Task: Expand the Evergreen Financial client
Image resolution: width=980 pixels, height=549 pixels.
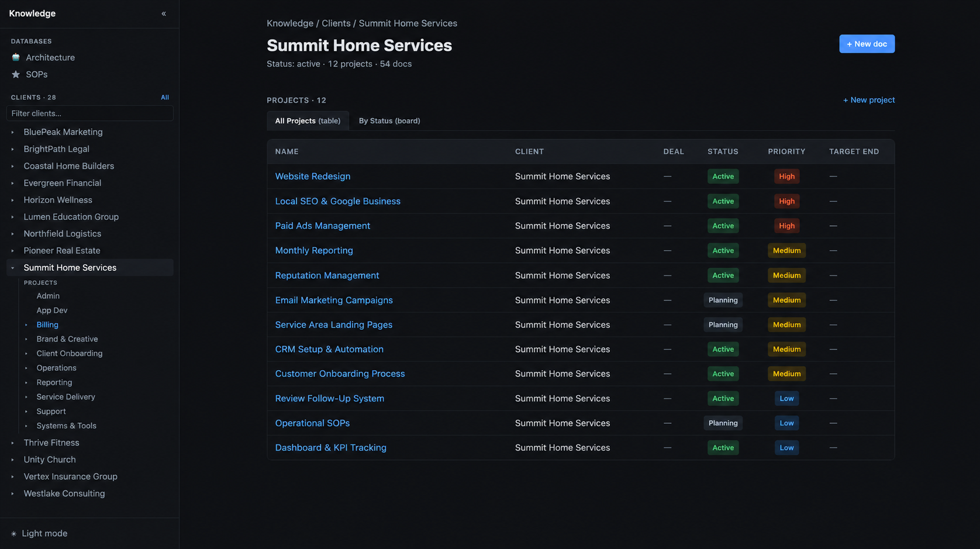Action: click(x=13, y=183)
